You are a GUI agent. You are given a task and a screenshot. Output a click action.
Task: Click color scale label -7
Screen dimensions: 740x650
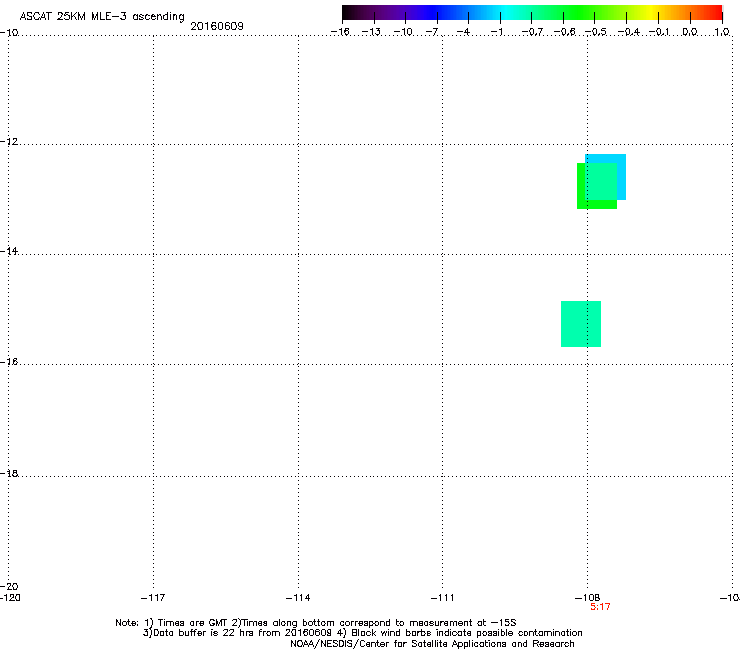[x=432, y=32]
